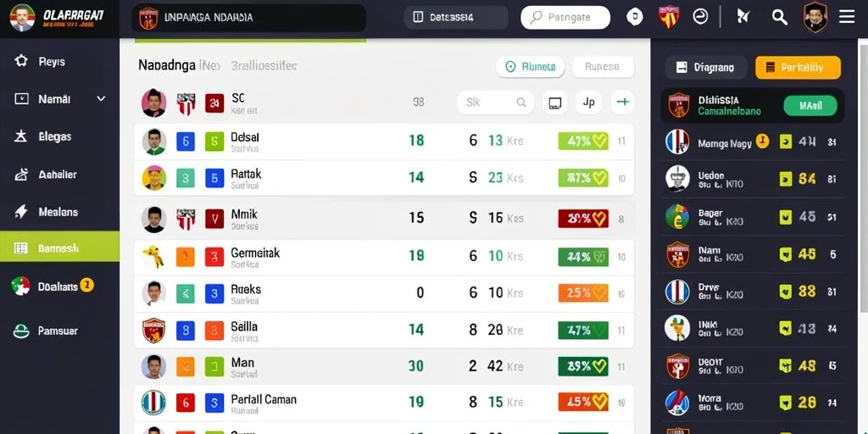Expand the Namäl sidebar chevron
The width and height of the screenshot is (868, 434).
click(101, 99)
